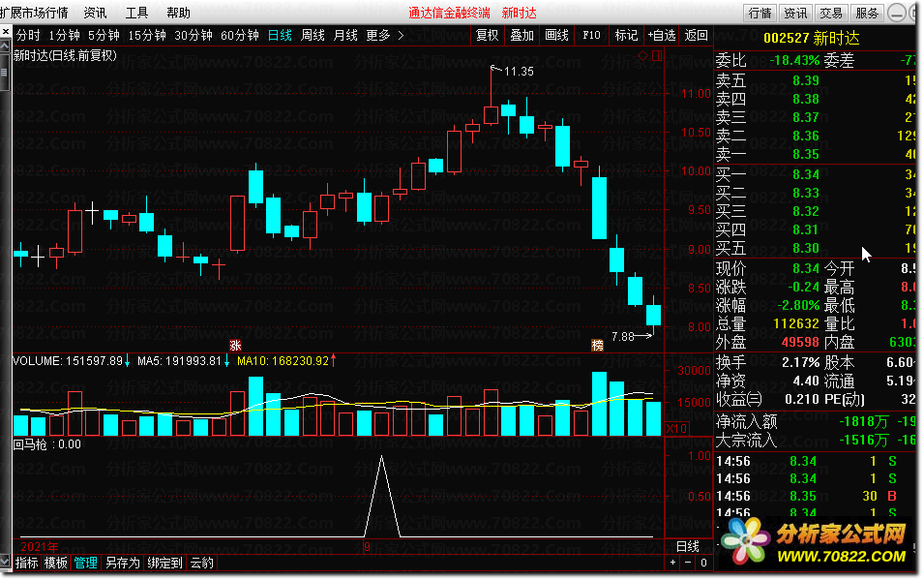The width and height of the screenshot is (924, 580).
Task: Click the 指标 button at bottom
Action: [x=27, y=563]
